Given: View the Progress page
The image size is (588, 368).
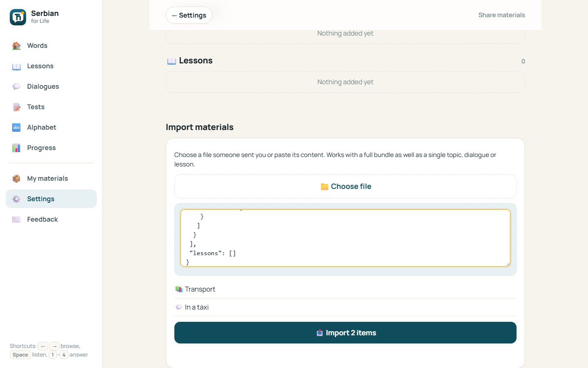Looking at the screenshot, I should (51, 148).
